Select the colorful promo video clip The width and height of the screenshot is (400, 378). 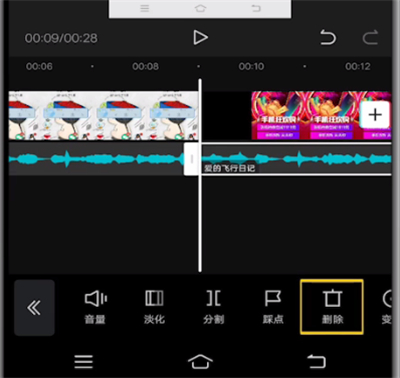(321, 115)
